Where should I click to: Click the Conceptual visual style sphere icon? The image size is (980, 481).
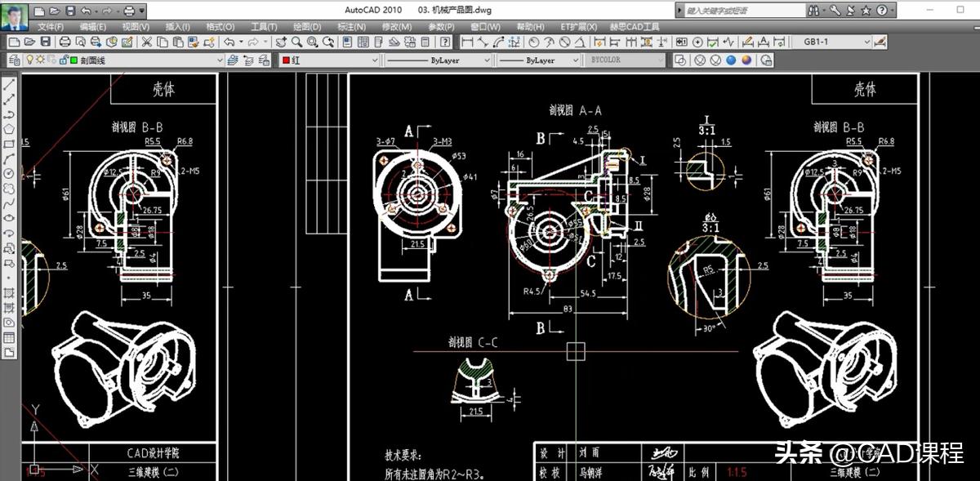(746, 60)
